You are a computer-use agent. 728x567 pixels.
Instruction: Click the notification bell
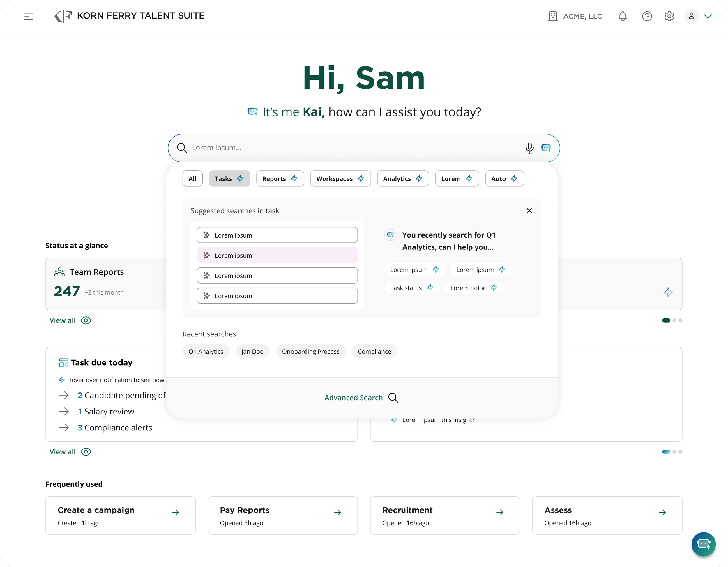click(x=623, y=16)
